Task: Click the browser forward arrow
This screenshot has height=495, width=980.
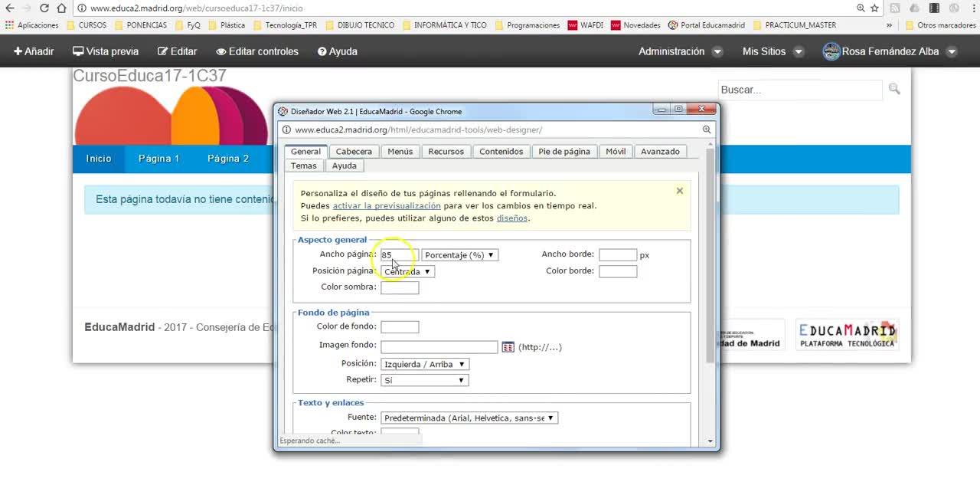Action: pos(27,8)
